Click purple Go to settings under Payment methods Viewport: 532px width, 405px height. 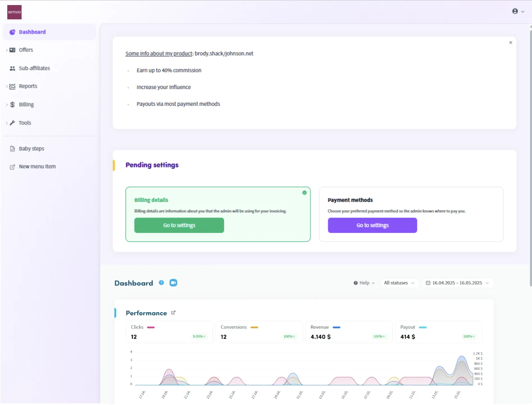[373, 225]
